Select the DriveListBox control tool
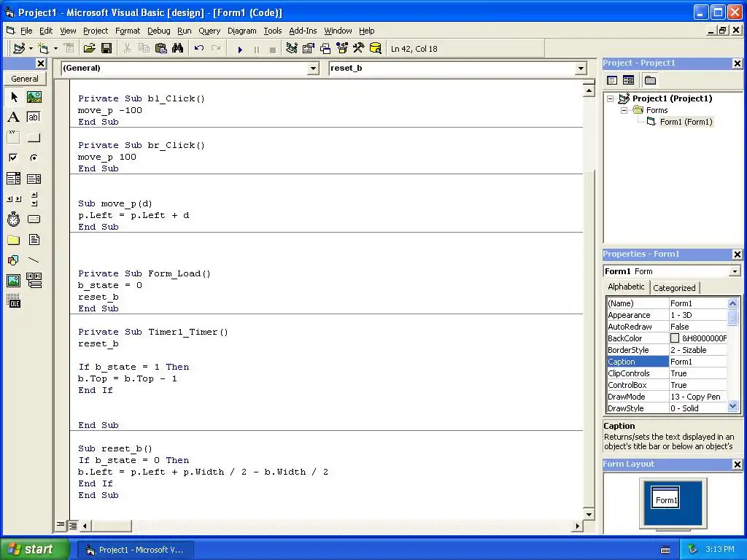Screen dimensions: 747x560 pos(34,219)
